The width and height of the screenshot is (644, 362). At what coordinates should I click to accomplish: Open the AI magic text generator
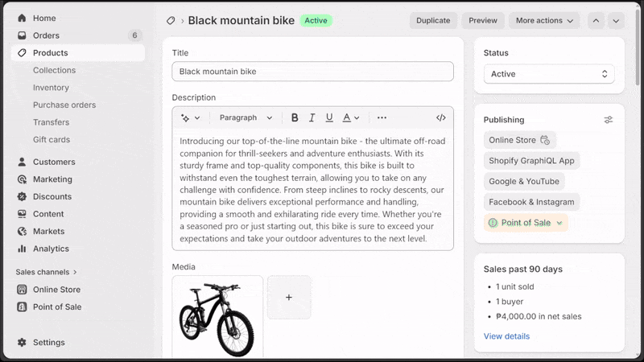coord(191,117)
